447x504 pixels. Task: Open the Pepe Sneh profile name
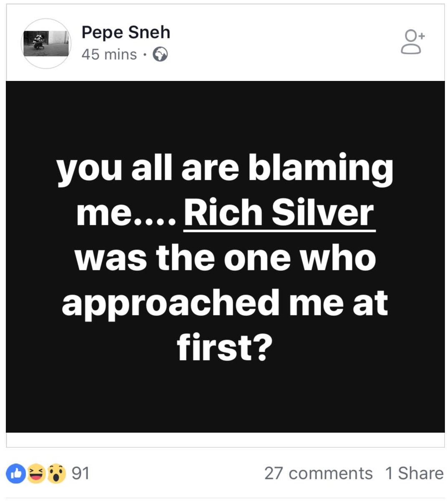coord(126,33)
